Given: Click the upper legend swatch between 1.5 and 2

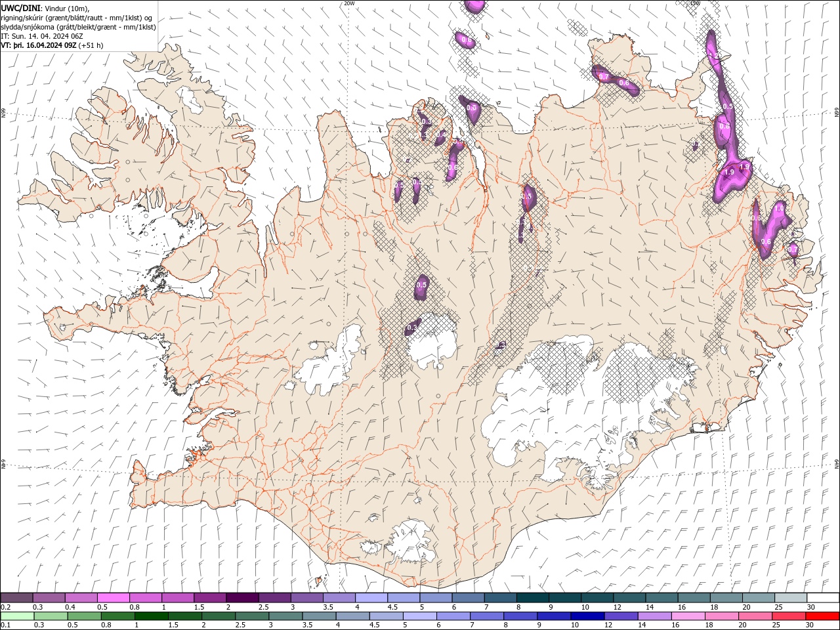Looking at the screenshot, I should point(210,598).
